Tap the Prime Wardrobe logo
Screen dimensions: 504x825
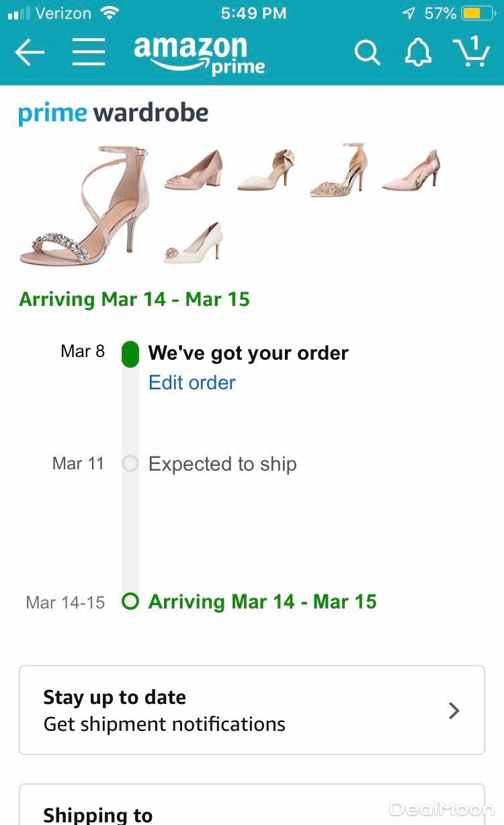tap(113, 113)
